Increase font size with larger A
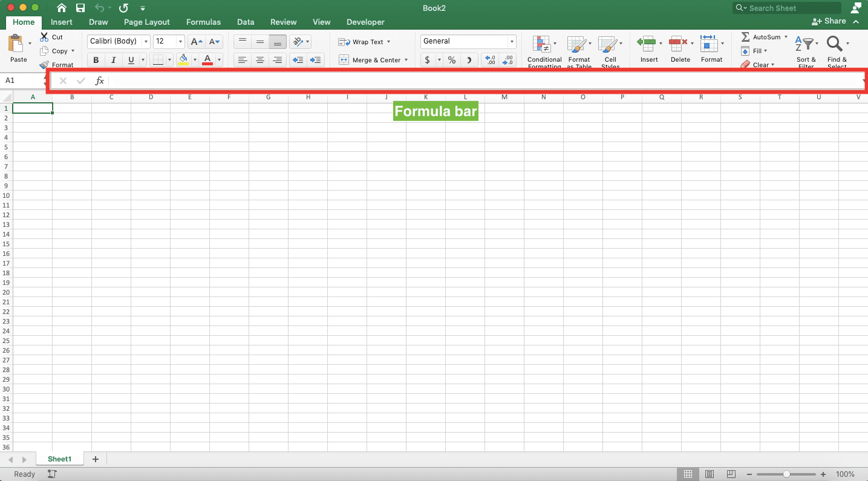Screen dimensions: 868x481 196,42
